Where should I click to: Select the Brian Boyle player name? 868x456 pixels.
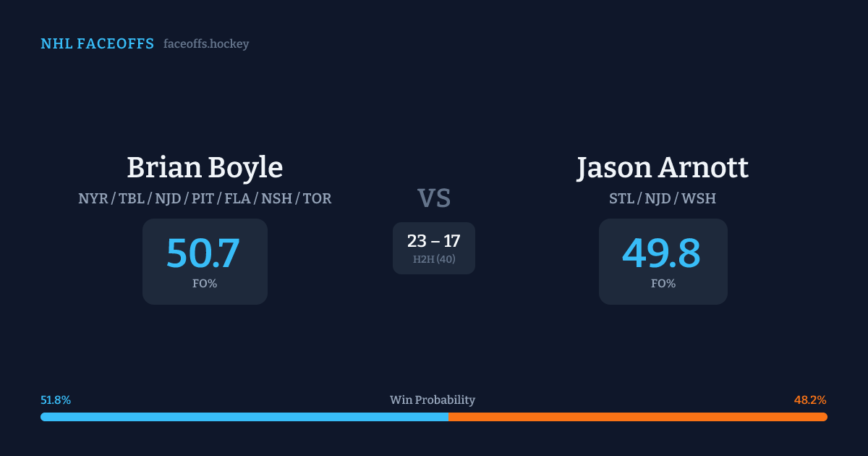point(205,167)
